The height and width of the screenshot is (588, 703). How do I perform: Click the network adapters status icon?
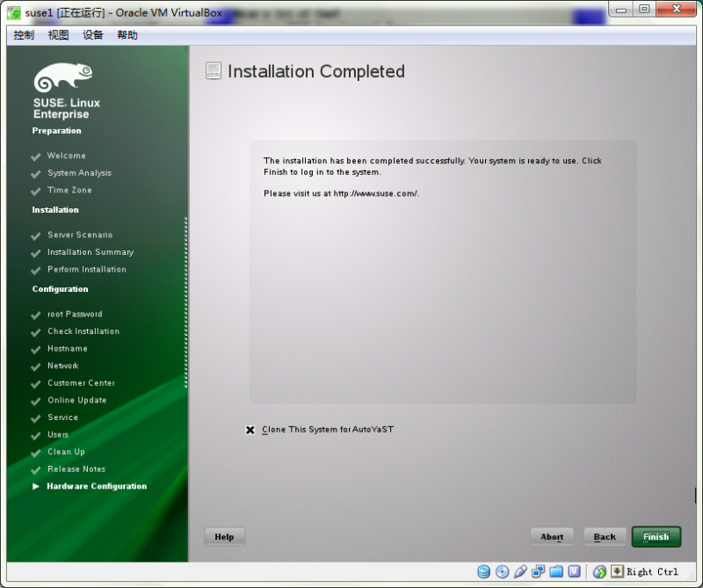tap(538, 571)
